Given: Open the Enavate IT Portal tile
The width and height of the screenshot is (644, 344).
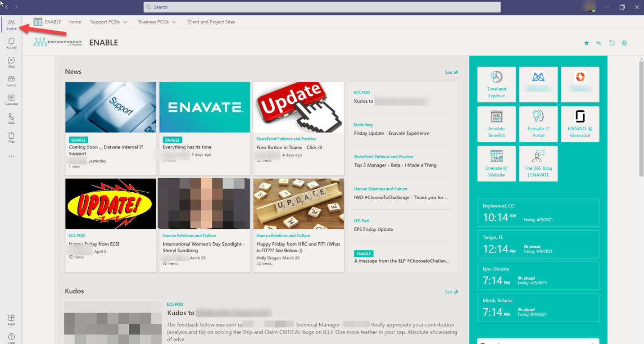Looking at the screenshot, I should point(538,124).
